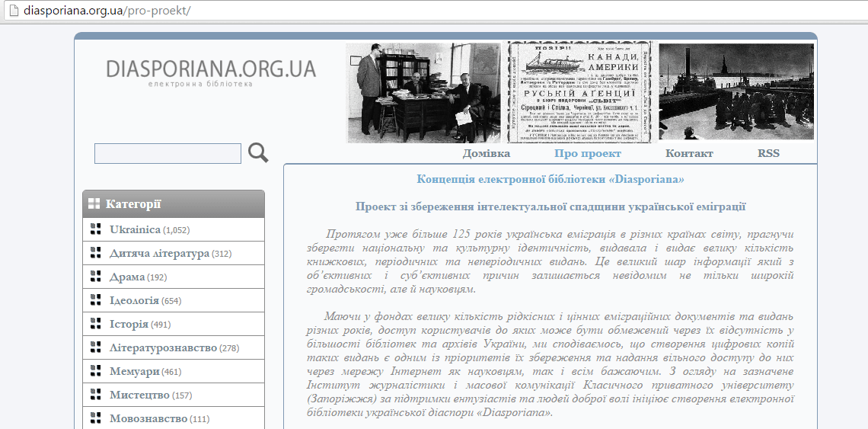Click the icon next to Ukrainica category

(96, 229)
